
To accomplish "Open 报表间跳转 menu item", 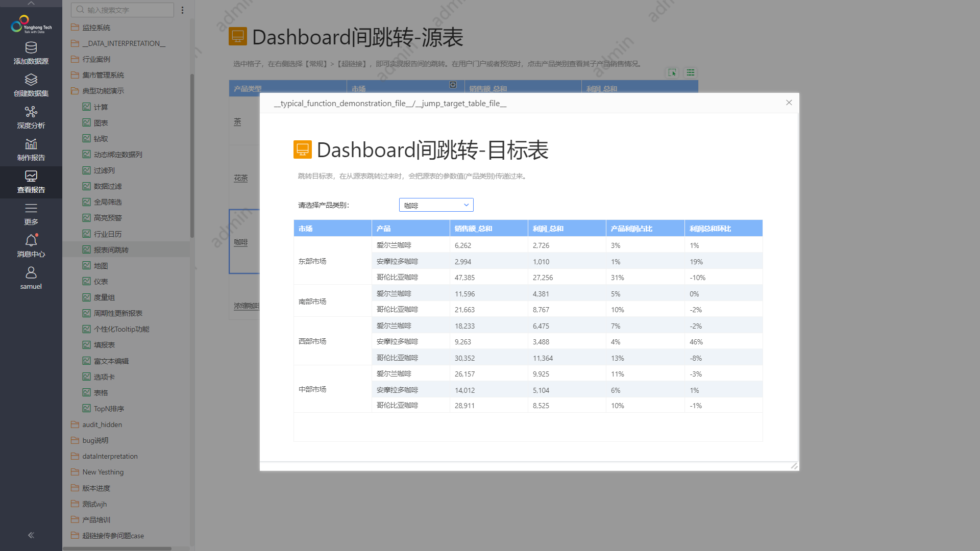I will 110,249.
